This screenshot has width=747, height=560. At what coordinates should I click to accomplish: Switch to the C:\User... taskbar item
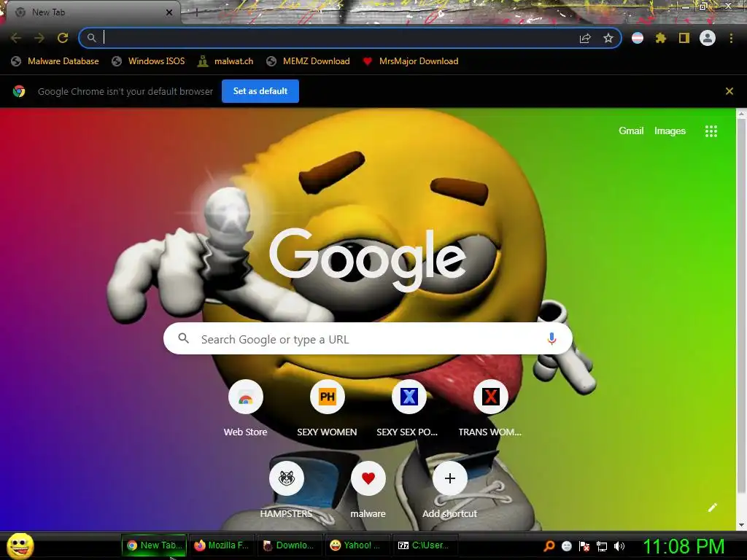pyautogui.click(x=425, y=545)
